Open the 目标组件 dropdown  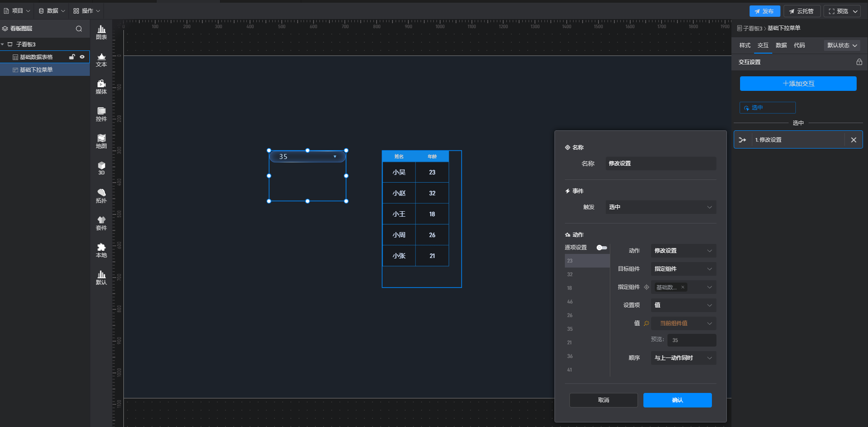point(683,269)
